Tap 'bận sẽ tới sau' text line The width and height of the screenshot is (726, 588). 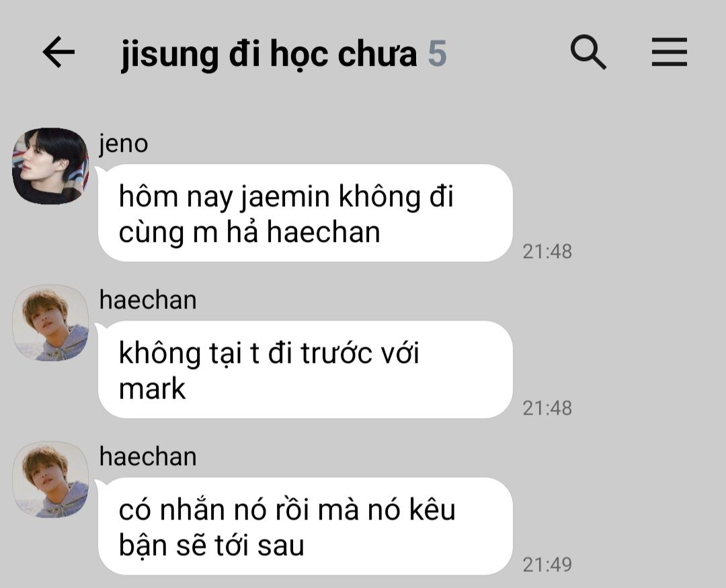click(x=212, y=545)
